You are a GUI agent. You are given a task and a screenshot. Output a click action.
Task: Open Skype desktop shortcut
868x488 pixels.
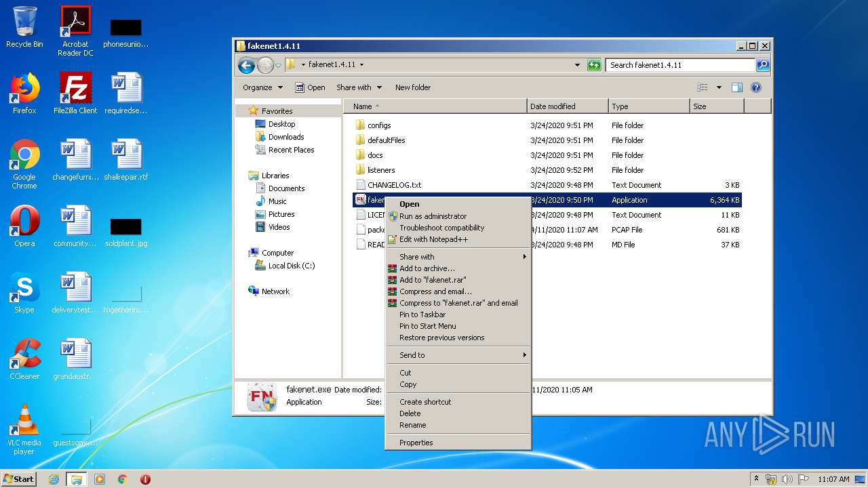click(24, 293)
